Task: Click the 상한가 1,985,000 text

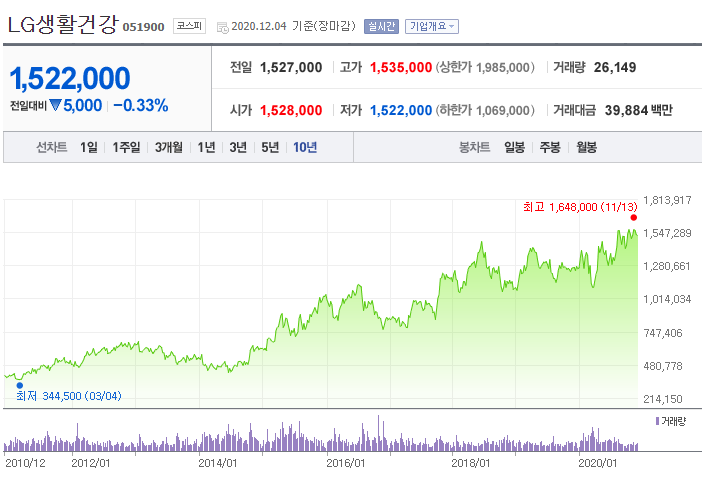Action: point(485,67)
